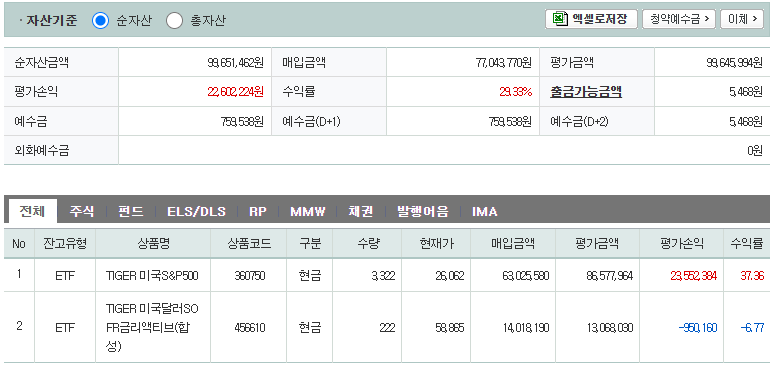Select the TIGER 미국S&P500 row name

pos(152,275)
